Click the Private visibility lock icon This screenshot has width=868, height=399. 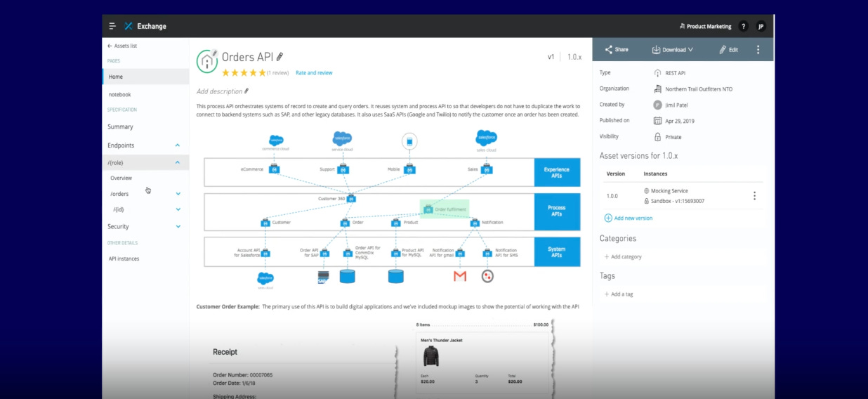(657, 137)
